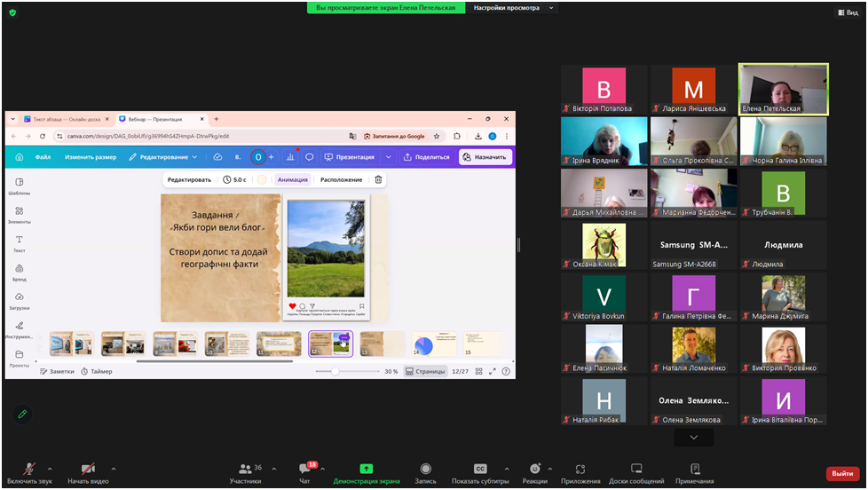The height and width of the screenshot is (490, 868).
Task: Open the Вид view layout menu
Action: tap(847, 12)
